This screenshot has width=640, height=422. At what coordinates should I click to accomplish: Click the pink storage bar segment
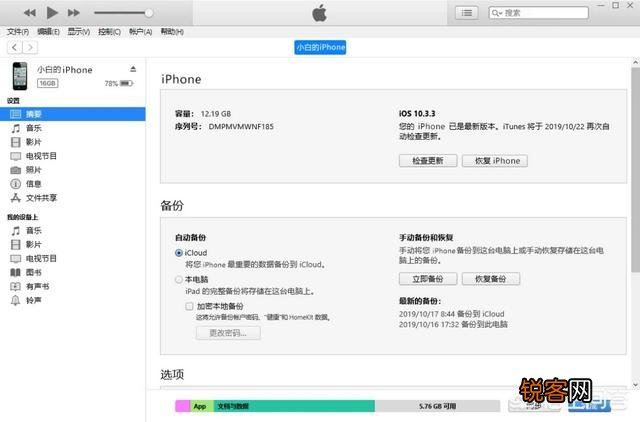tap(182, 406)
